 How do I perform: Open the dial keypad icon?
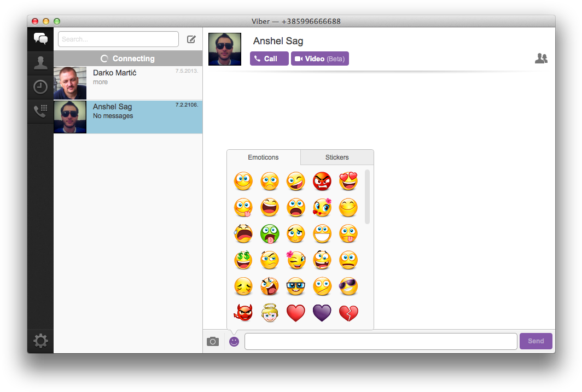[40, 111]
